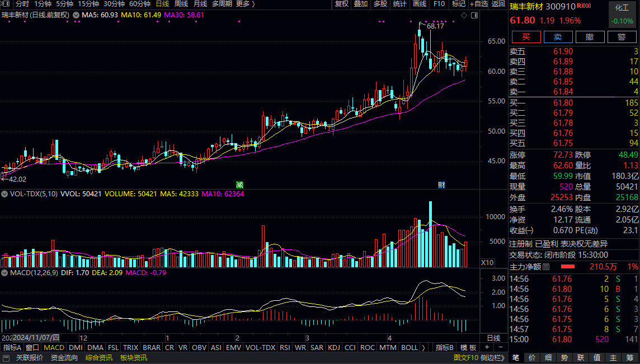The image size is (640, 364).
Task: Switch to 月线 monthly chart
Action: coord(200,4)
